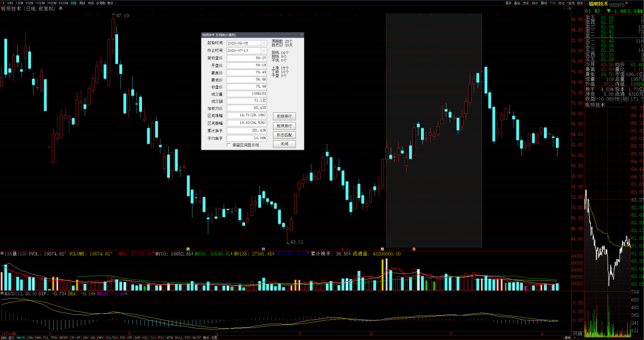Select the 月线 monthly period tab
Image resolution: width=644 pixels, height=340 pixels.
coord(91,3)
